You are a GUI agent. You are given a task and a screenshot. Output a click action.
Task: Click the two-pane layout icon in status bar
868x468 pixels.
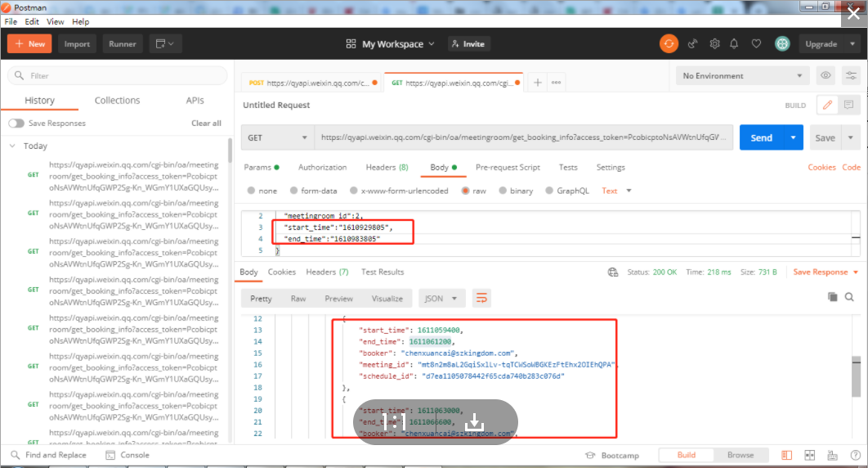coord(786,455)
